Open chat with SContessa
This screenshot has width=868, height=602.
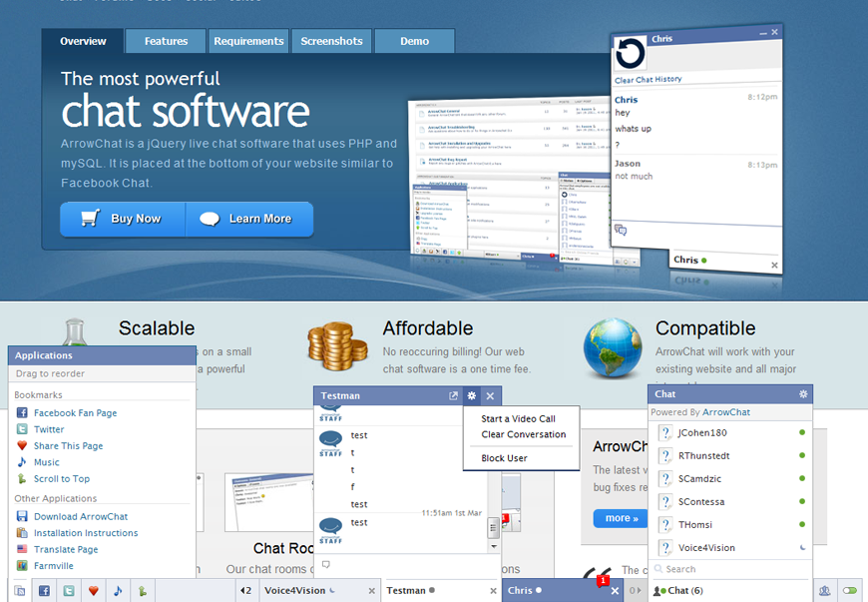coord(730,502)
